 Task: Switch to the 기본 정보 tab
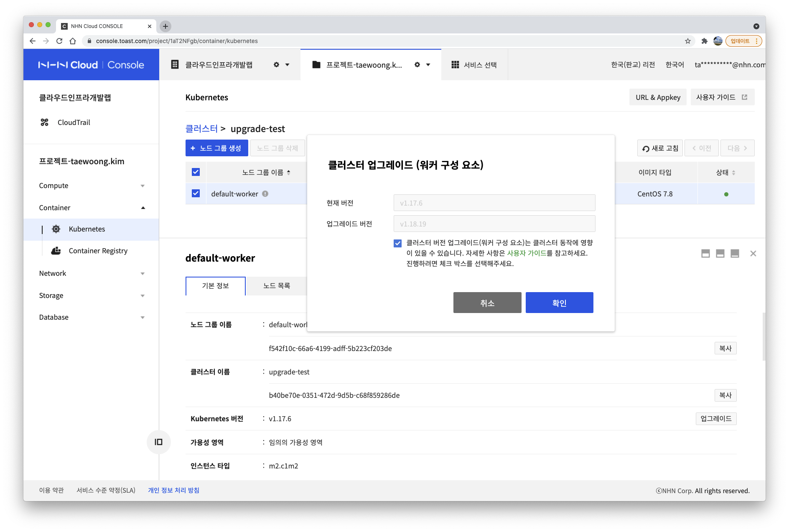click(216, 286)
